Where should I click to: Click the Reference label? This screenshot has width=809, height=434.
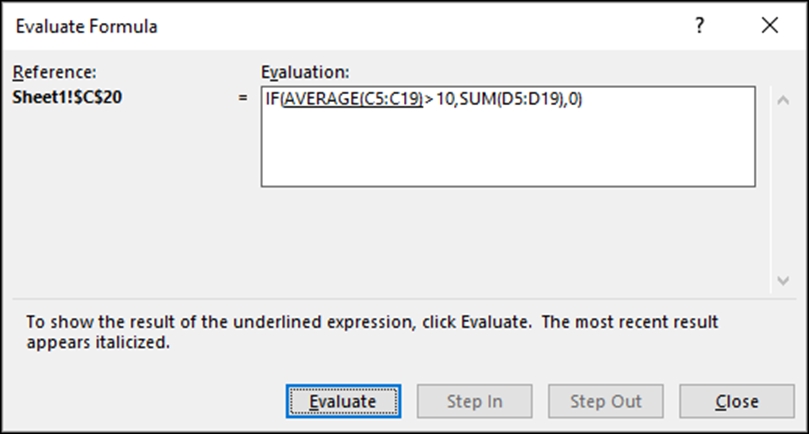coord(54,72)
